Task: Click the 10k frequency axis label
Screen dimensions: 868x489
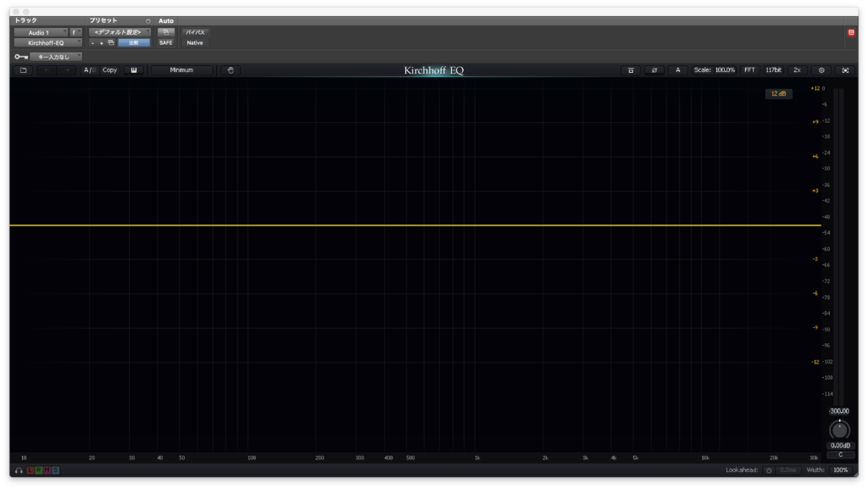Action: [x=705, y=458]
